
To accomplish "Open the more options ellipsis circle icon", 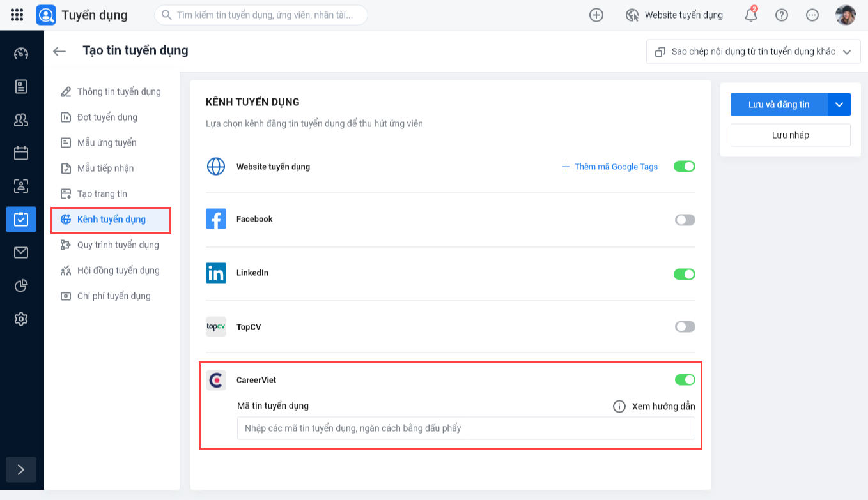I will 812,15.
